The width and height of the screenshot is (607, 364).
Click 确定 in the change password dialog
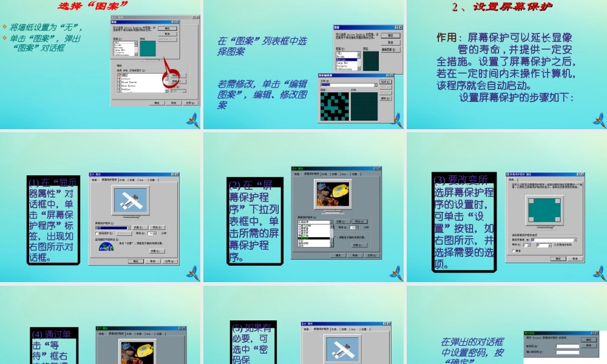(589, 340)
